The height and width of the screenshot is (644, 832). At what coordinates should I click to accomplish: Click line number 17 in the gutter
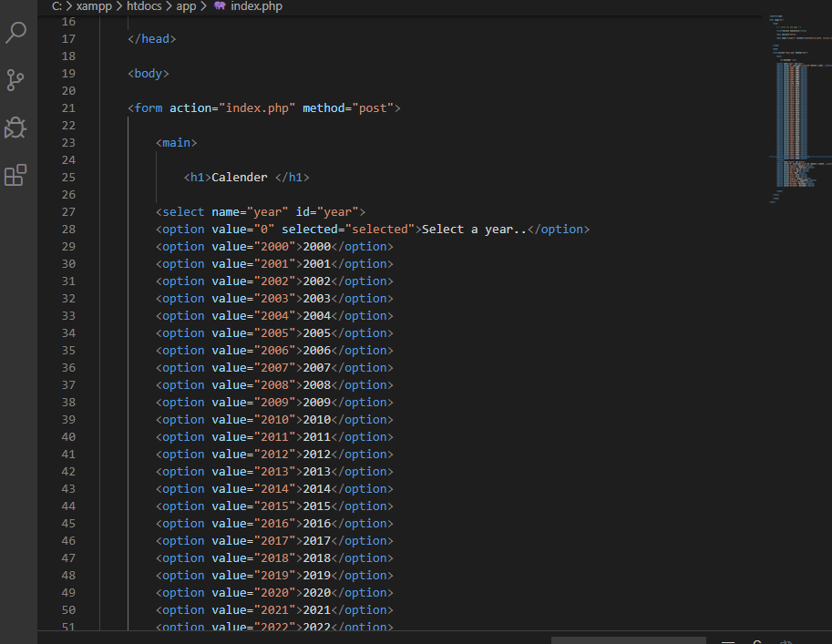pyautogui.click(x=68, y=39)
